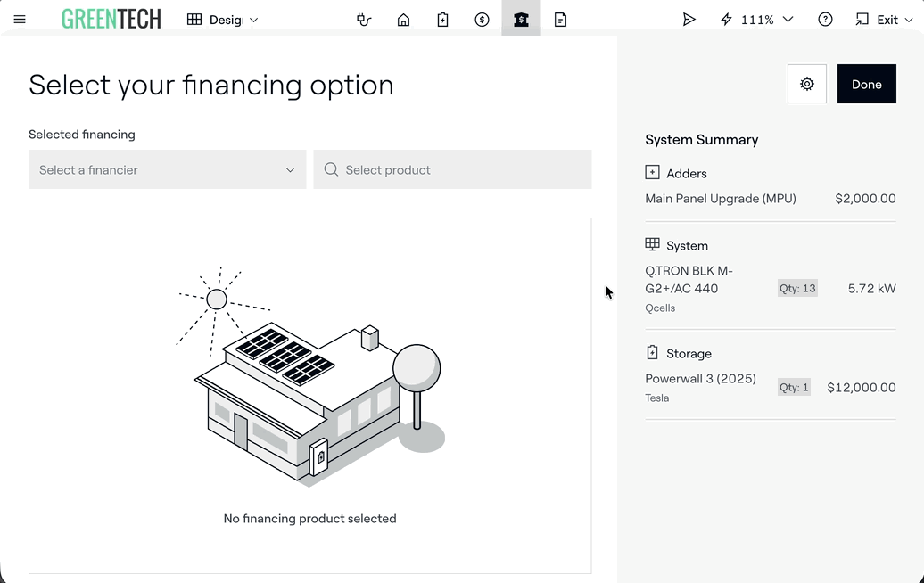
Task: Open the Design mode dropdown
Action: coord(223,20)
